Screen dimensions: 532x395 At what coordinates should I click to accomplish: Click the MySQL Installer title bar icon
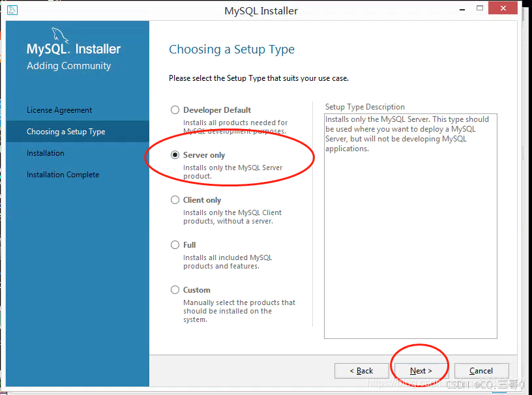pos(12,10)
